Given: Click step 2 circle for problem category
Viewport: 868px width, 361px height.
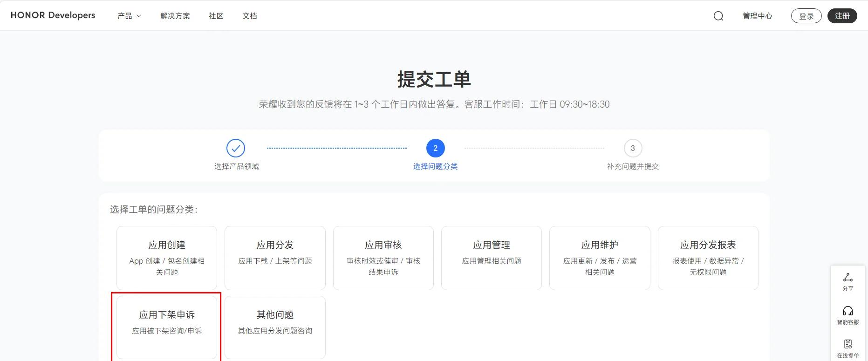Looking at the screenshot, I should click(435, 148).
